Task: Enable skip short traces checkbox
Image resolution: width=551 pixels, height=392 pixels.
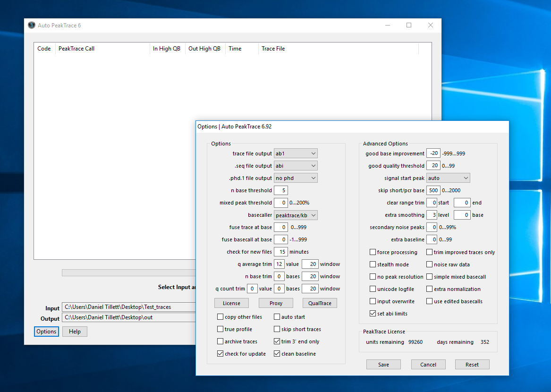Action: pyautogui.click(x=277, y=329)
